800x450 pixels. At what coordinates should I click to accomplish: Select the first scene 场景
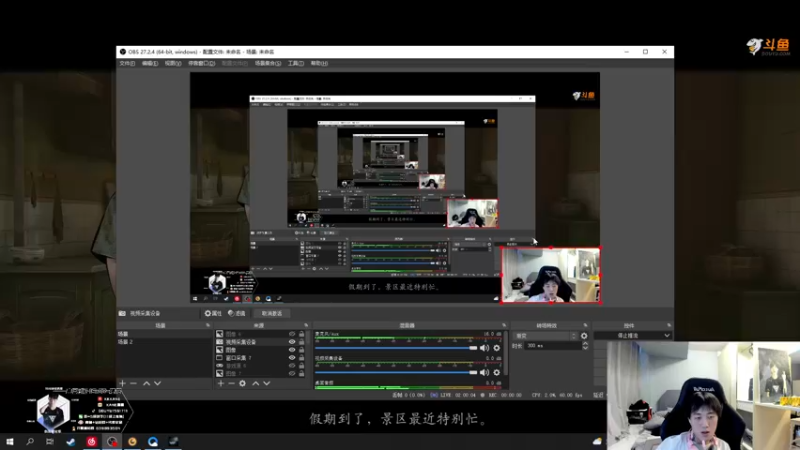coord(123,334)
